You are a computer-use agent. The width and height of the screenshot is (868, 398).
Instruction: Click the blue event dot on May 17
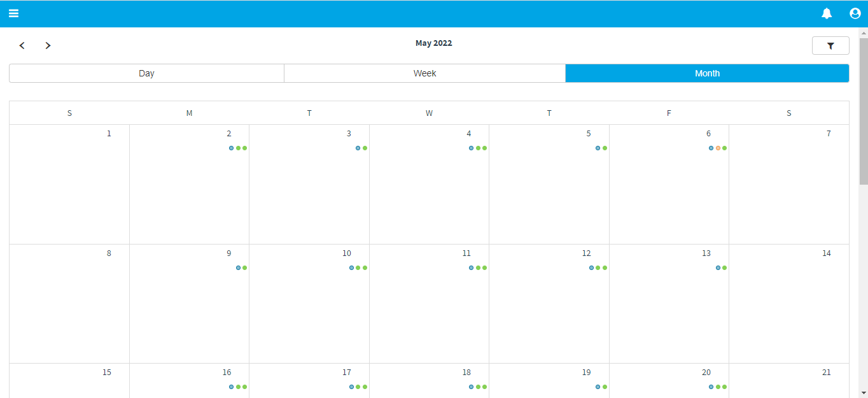tap(351, 387)
